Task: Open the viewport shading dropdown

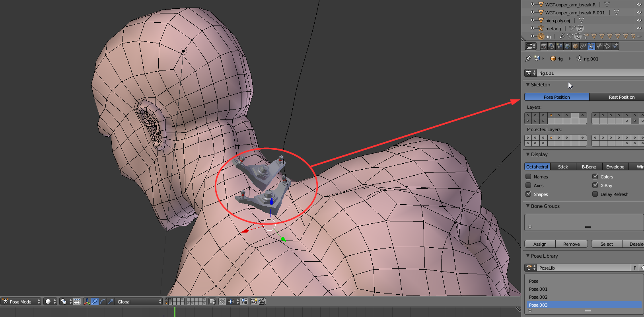Action: click(50, 301)
